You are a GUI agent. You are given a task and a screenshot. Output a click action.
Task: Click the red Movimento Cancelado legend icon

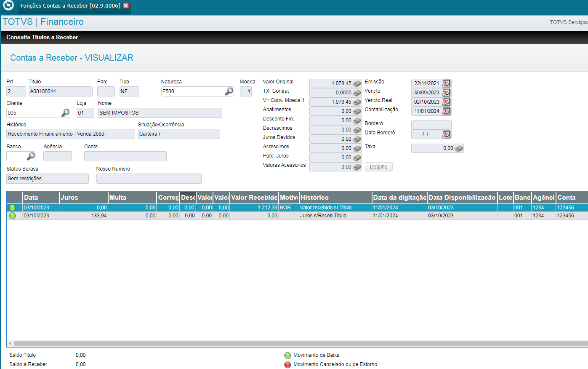(287, 365)
